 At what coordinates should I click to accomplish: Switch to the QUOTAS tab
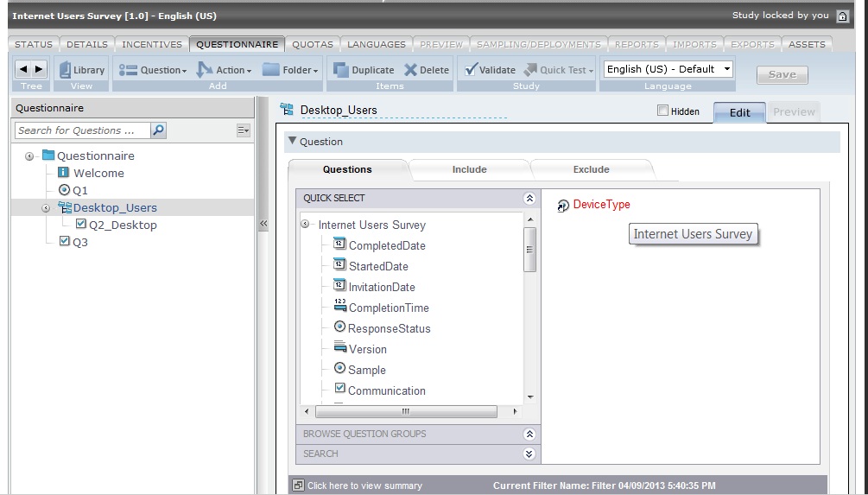point(312,44)
